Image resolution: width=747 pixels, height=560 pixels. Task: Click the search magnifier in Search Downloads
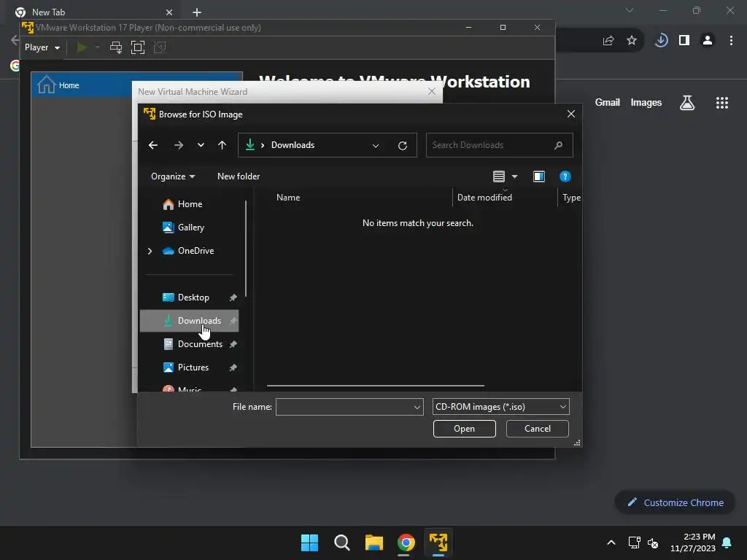[x=558, y=145]
